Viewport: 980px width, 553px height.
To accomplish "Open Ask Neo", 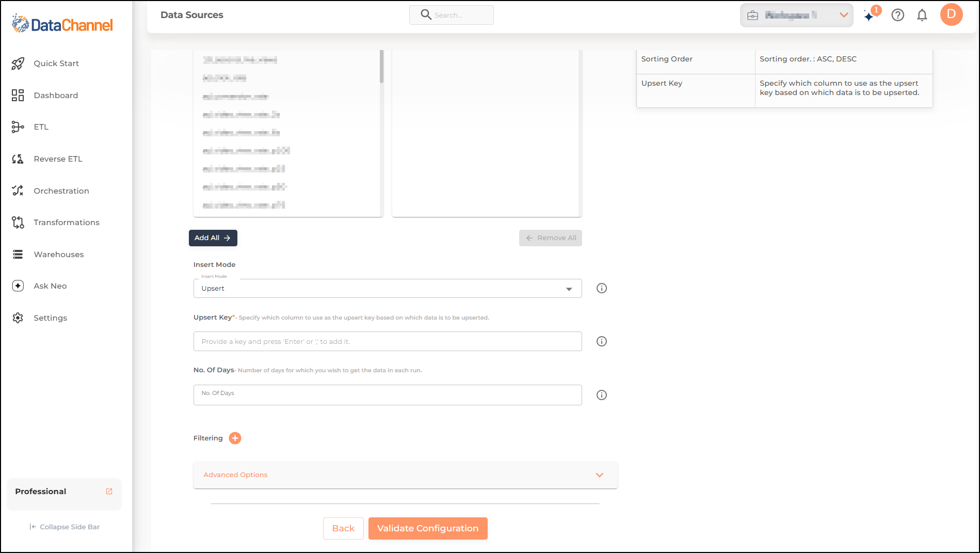I will [50, 286].
